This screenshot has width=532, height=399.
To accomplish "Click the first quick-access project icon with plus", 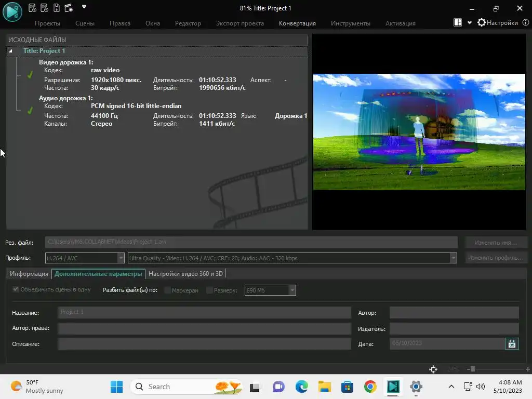I will pos(32,7).
